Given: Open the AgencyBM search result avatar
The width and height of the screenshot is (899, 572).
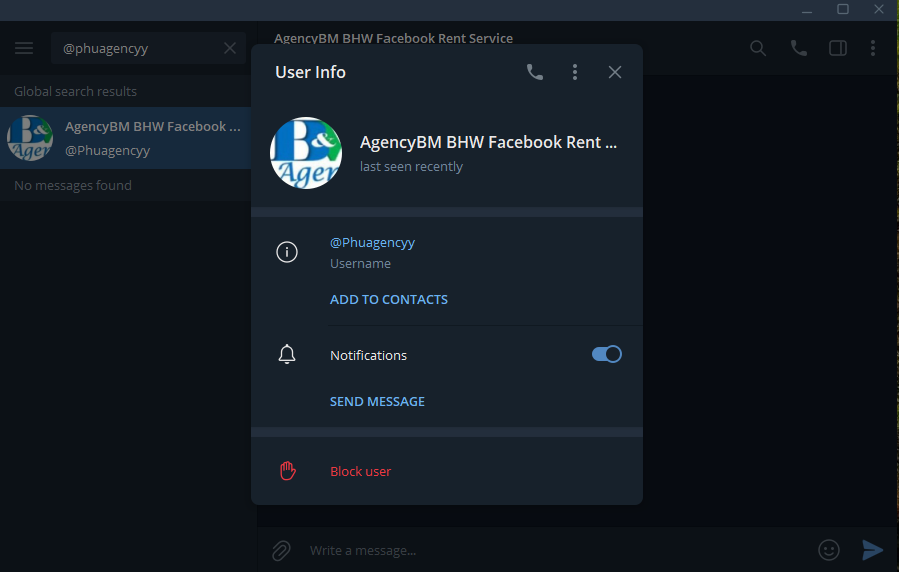Looking at the screenshot, I should [x=30, y=138].
